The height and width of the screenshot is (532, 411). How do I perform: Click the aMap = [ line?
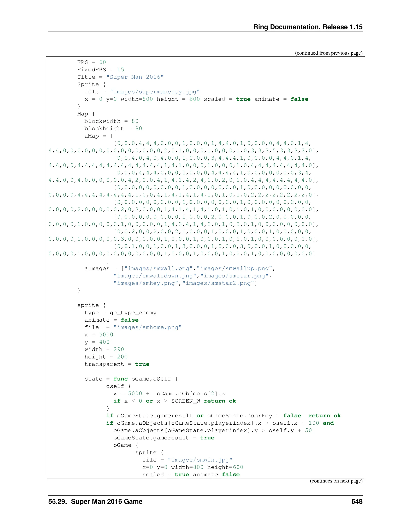coord(99,136)
